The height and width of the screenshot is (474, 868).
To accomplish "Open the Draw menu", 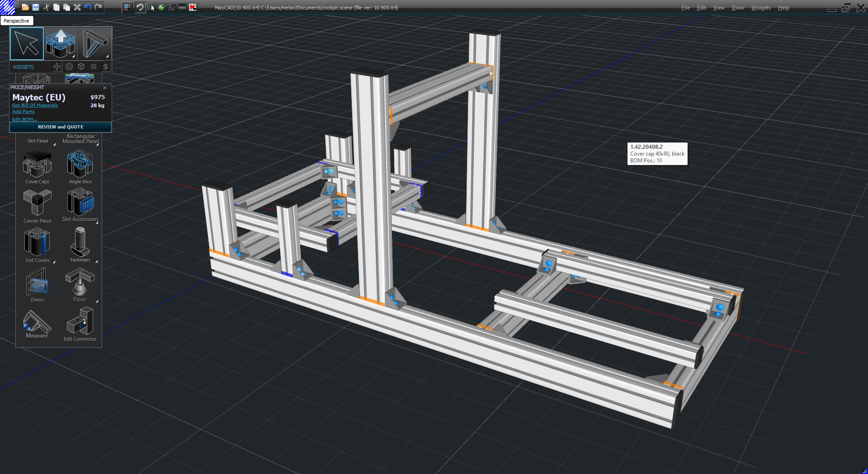I will [x=737, y=8].
